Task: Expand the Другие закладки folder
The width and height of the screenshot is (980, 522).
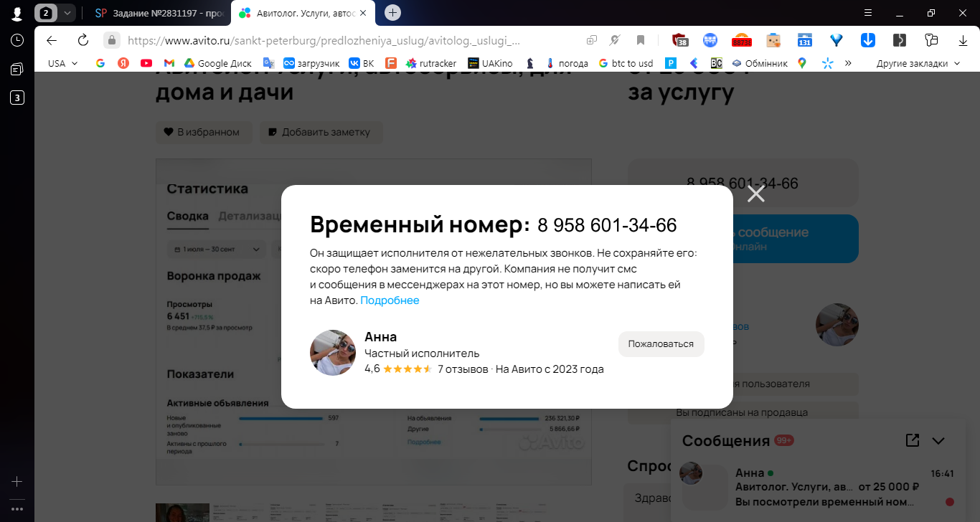Action: tap(918, 63)
